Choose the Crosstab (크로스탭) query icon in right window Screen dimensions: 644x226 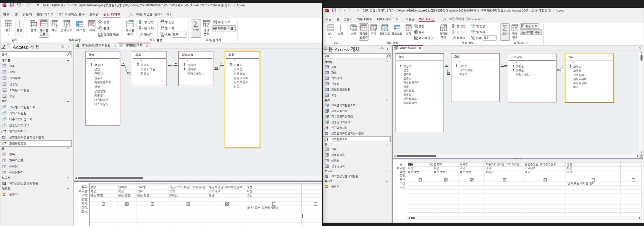point(397,30)
